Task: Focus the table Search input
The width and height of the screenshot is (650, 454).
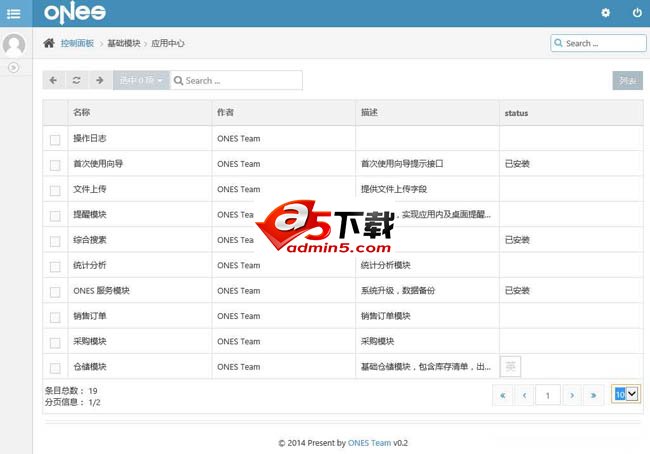Action: (x=236, y=80)
